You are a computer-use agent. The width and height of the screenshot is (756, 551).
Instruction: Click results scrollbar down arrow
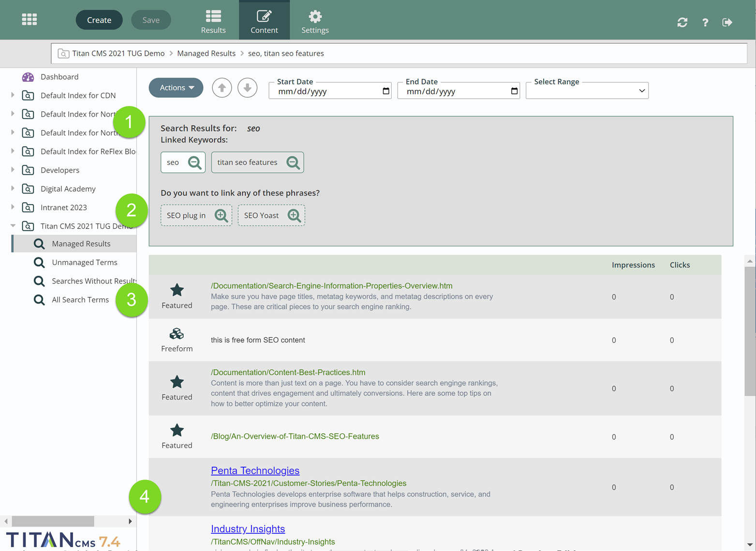(x=750, y=544)
